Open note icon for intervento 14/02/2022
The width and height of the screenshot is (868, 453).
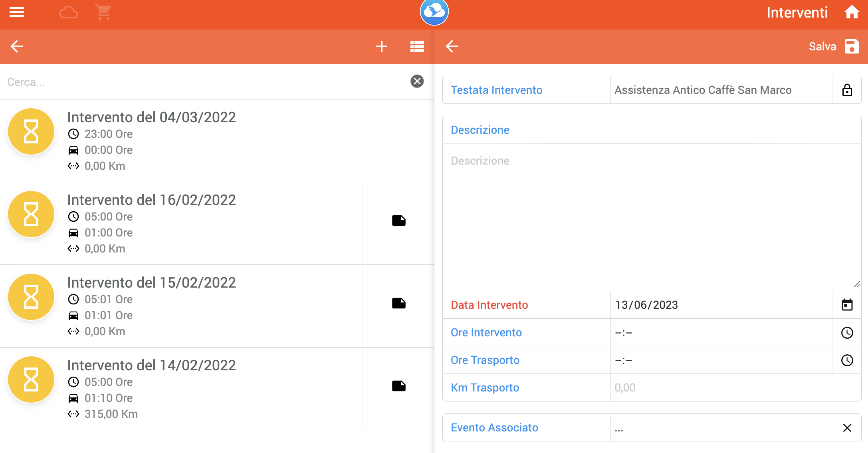point(398,386)
